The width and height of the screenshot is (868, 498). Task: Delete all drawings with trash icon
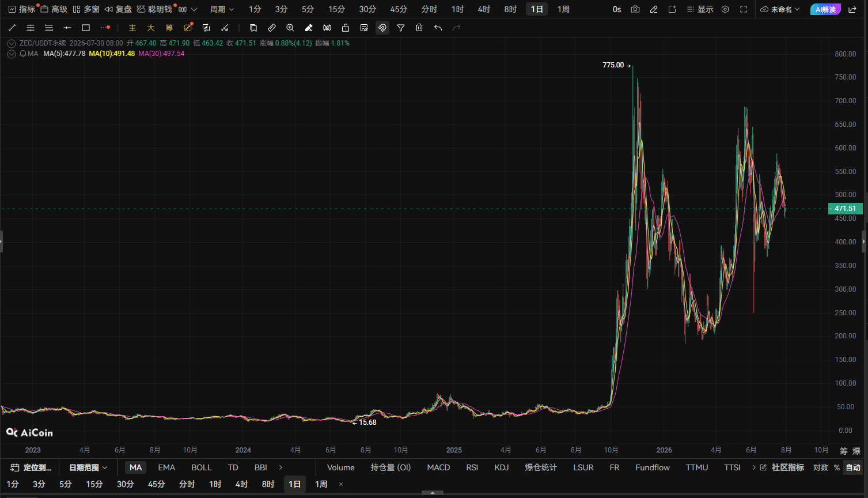point(419,28)
